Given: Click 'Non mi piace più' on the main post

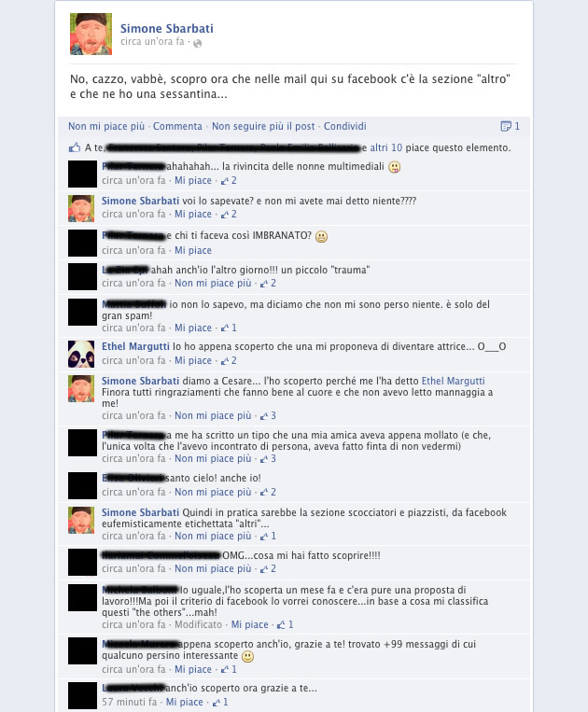Looking at the screenshot, I should point(106,126).
